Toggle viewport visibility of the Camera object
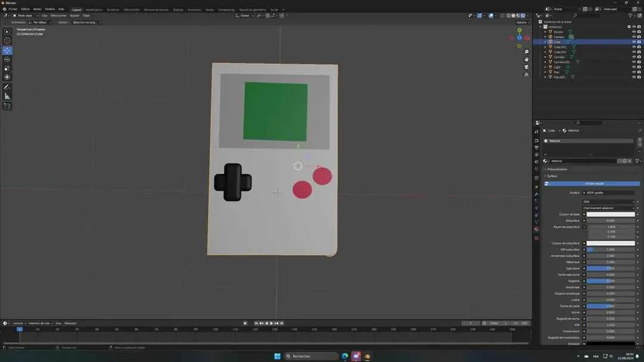 pos(634,37)
